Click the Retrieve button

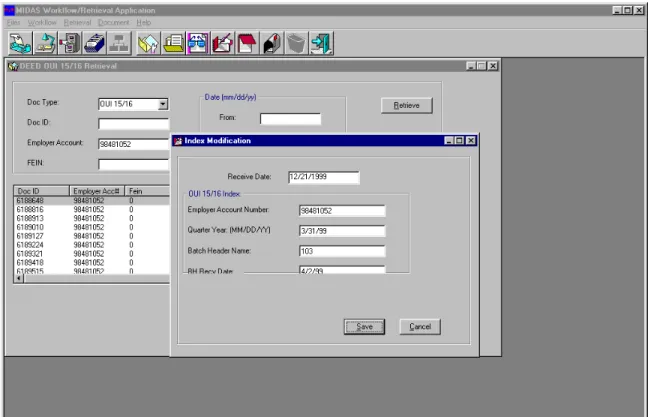pos(406,106)
